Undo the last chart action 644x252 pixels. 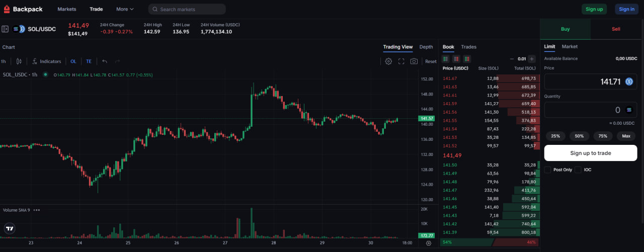click(x=105, y=61)
